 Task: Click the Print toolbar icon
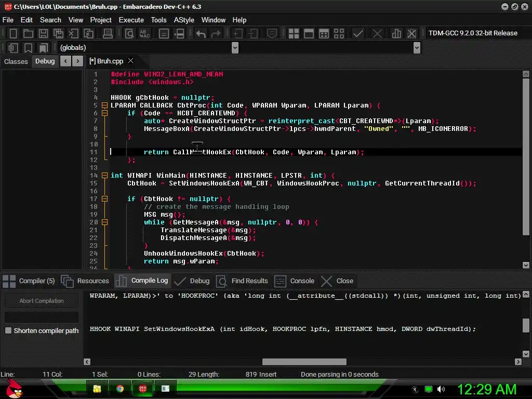pyautogui.click(x=108, y=33)
